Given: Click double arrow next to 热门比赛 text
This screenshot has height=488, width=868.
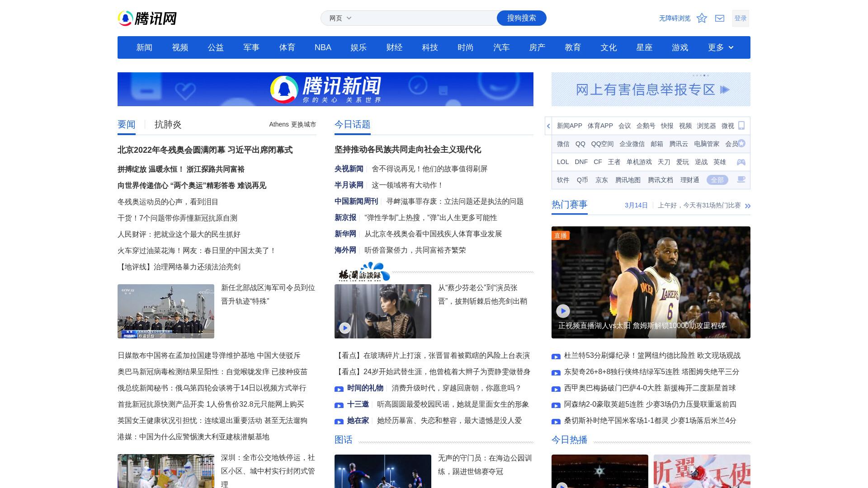Looking at the screenshot, I should tap(748, 206).
